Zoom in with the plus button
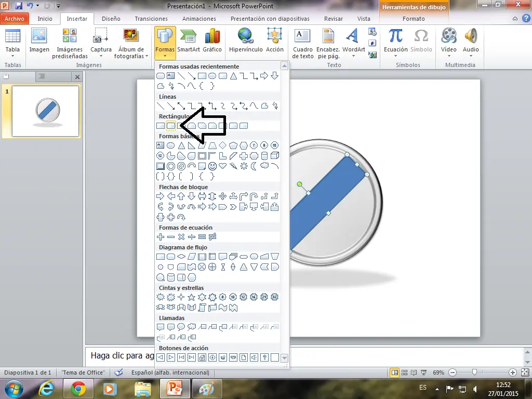This screenshot has height=399, width=532. [513, 373]
